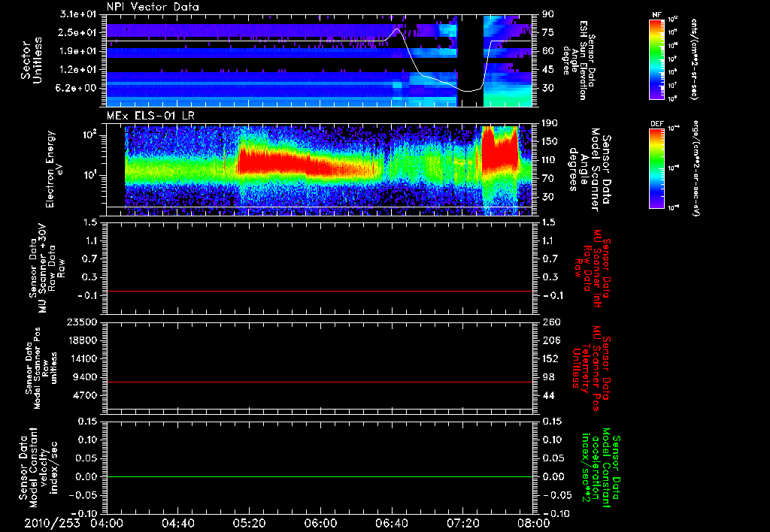Click the '60' sun elevation tick label
The image size is (770, 532).
(x=548, y=51)
